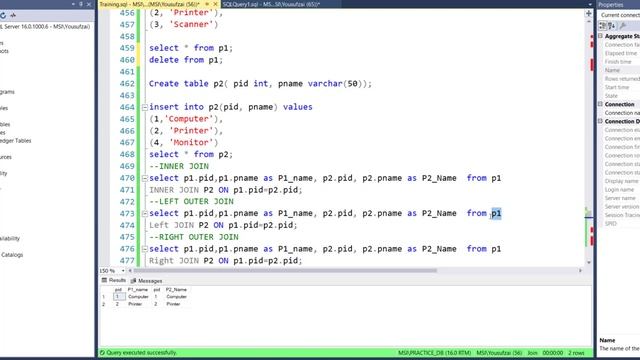Click the Property Pages wrench icon

pyautogui.click(x=623, y=26)
